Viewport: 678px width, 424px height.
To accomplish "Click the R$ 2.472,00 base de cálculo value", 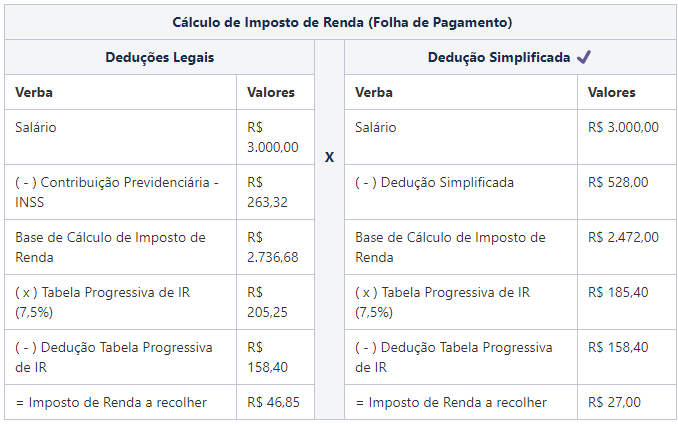I will coord(623,237).
